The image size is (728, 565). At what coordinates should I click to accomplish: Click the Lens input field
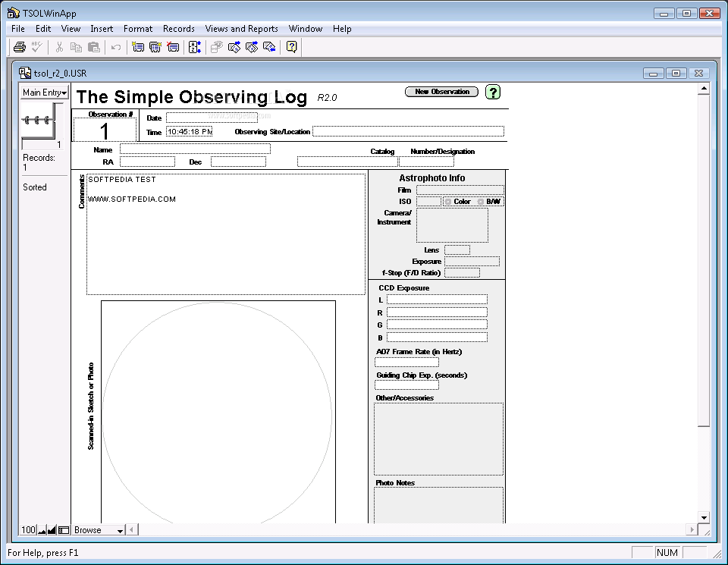click(457, 250)
